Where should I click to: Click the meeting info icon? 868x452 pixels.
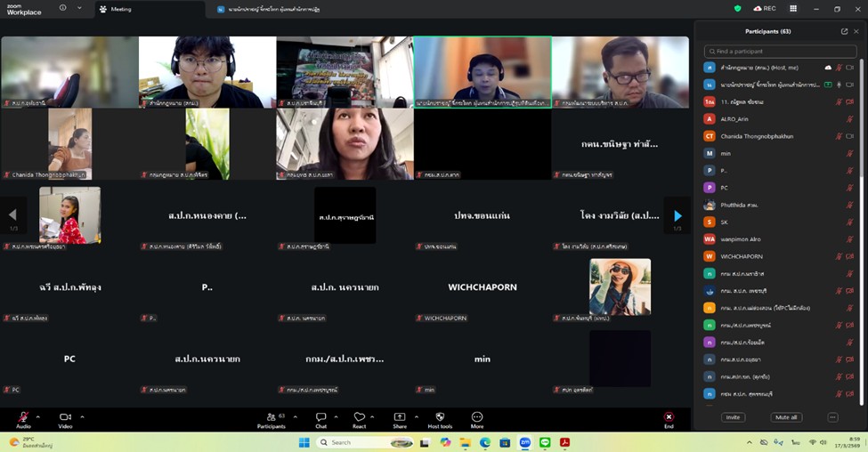click(62, 8)
